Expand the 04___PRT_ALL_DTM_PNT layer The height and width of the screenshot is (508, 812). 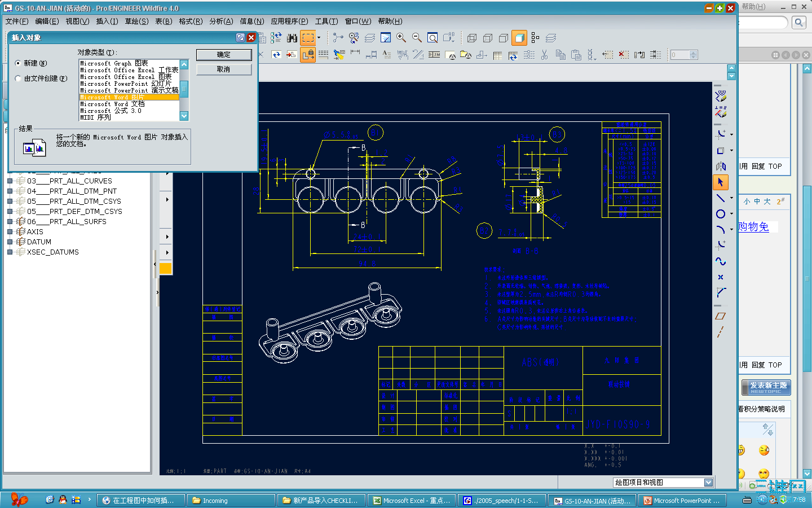(x=10, y=191)
